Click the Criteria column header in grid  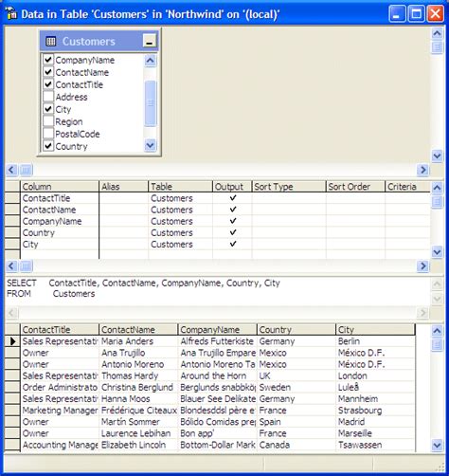coord(407,187)
